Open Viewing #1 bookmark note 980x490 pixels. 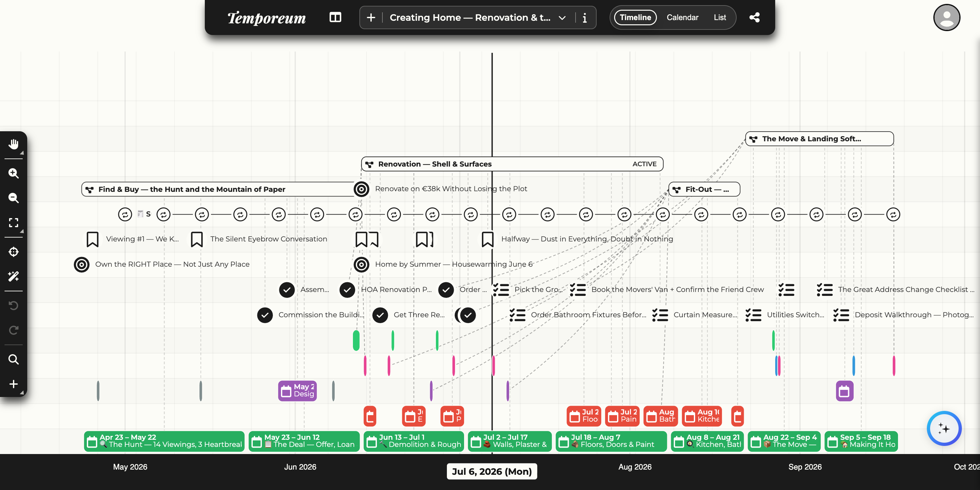tap(92, 239)
